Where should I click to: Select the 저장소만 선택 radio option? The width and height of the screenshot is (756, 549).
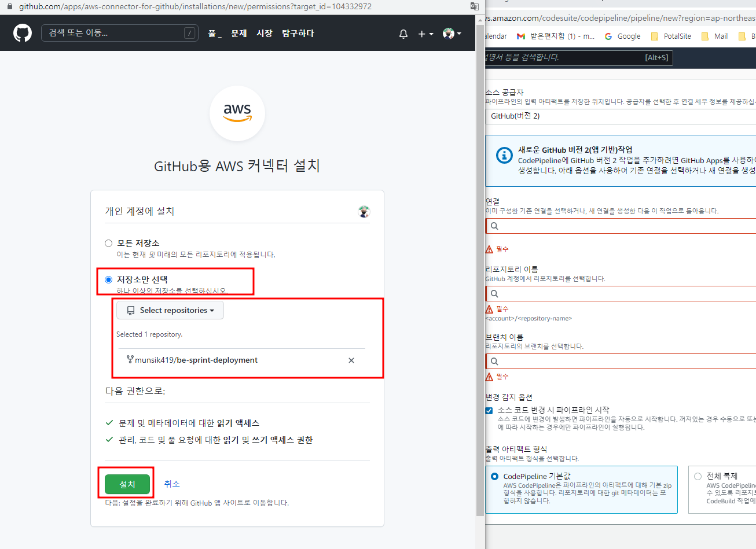(108, 280)
